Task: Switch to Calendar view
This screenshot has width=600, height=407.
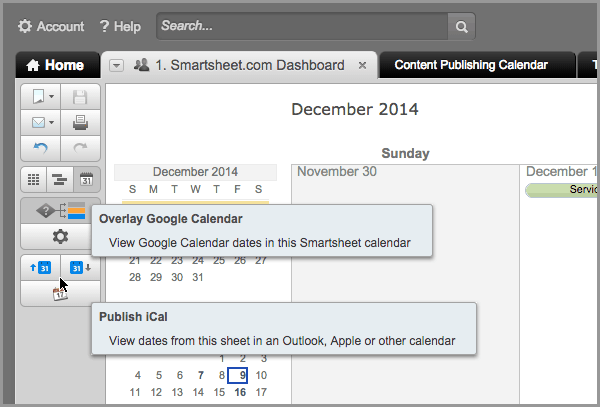Action: pos(86,180)
